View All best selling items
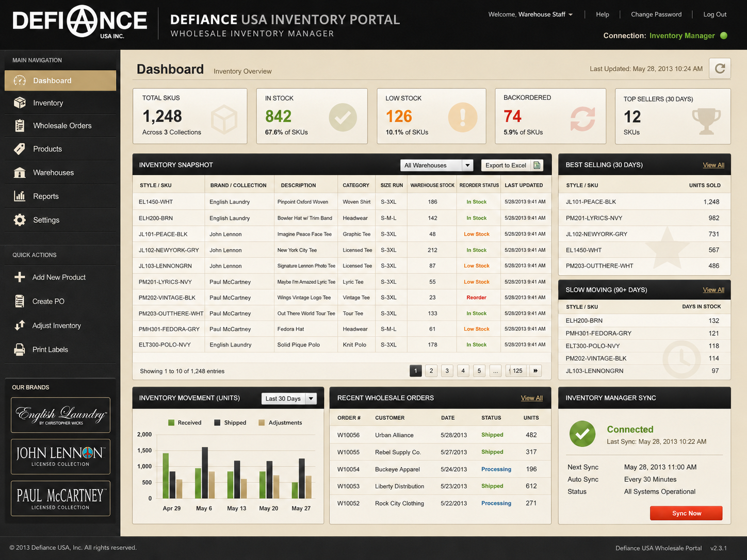 tap(713, 165)
